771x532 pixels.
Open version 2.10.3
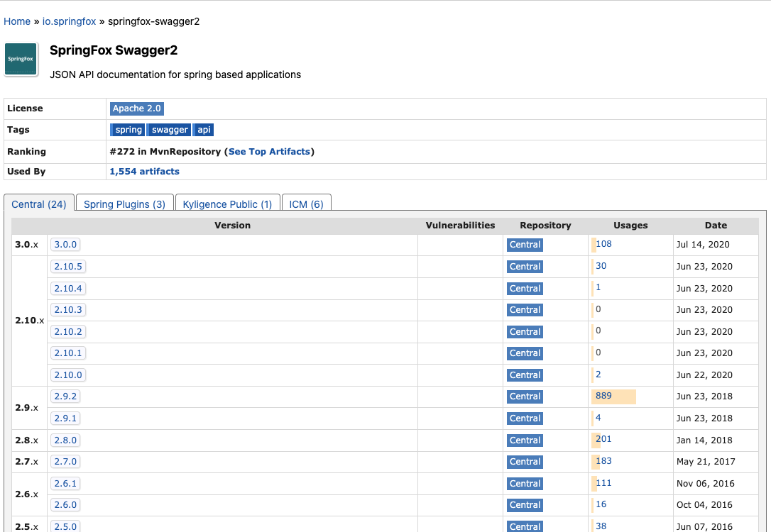click(x=68, y=310)
